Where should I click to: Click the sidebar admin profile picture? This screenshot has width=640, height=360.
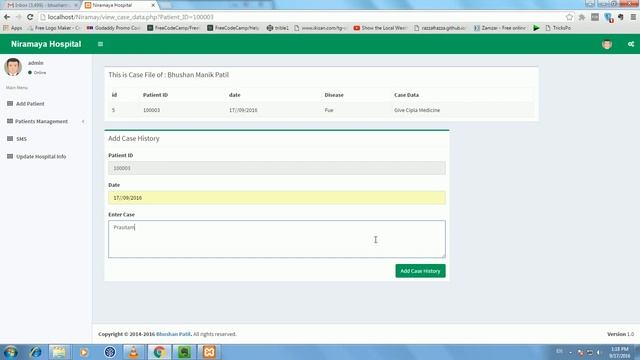(x=13, y=67)
